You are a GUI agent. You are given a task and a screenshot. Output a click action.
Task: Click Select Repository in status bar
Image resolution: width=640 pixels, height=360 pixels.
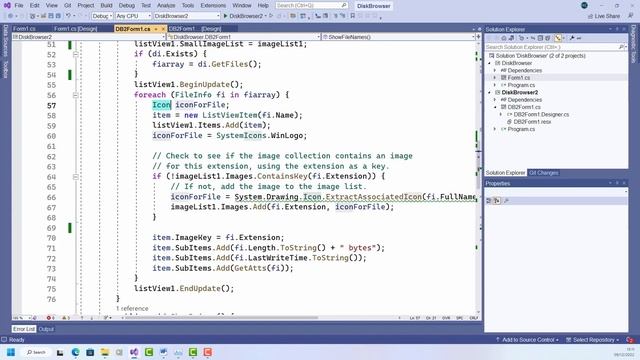[593, 340]
